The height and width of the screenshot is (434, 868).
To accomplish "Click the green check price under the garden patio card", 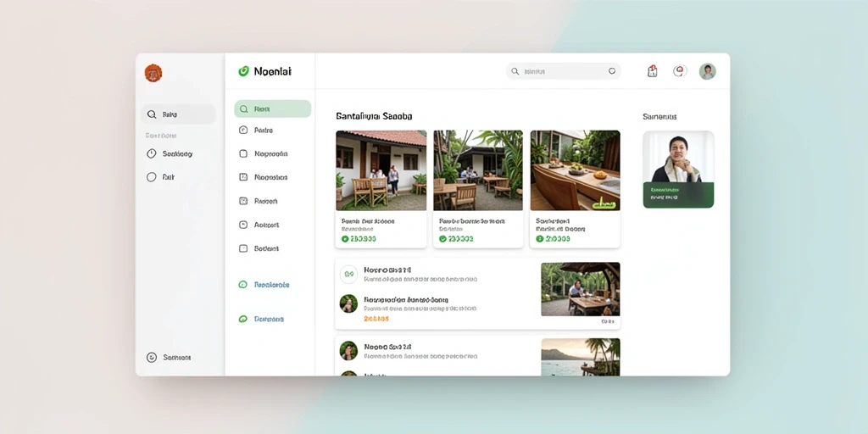I will 456,239.
